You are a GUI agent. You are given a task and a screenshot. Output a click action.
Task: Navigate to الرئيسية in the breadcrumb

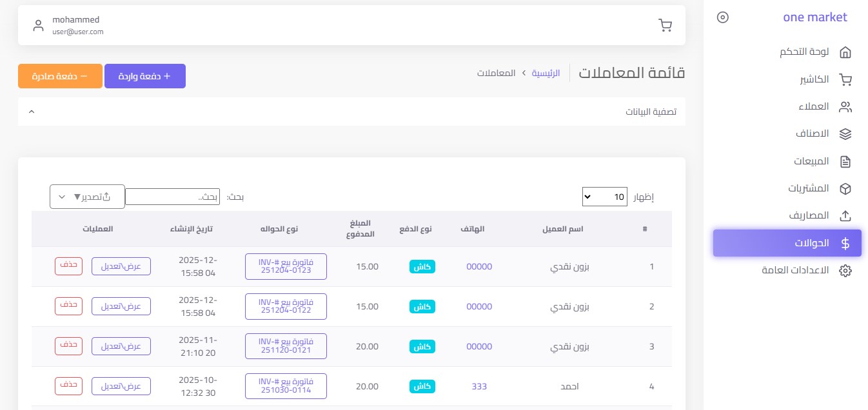pos(546,73)
